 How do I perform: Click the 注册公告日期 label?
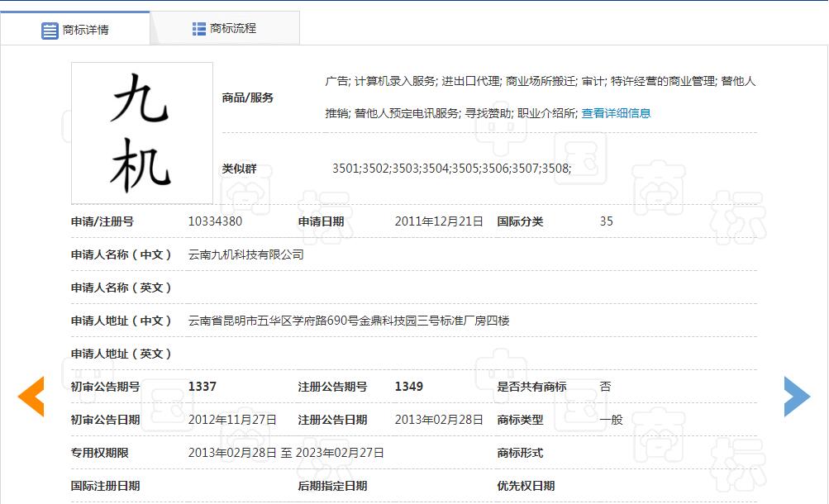[332, 420]
